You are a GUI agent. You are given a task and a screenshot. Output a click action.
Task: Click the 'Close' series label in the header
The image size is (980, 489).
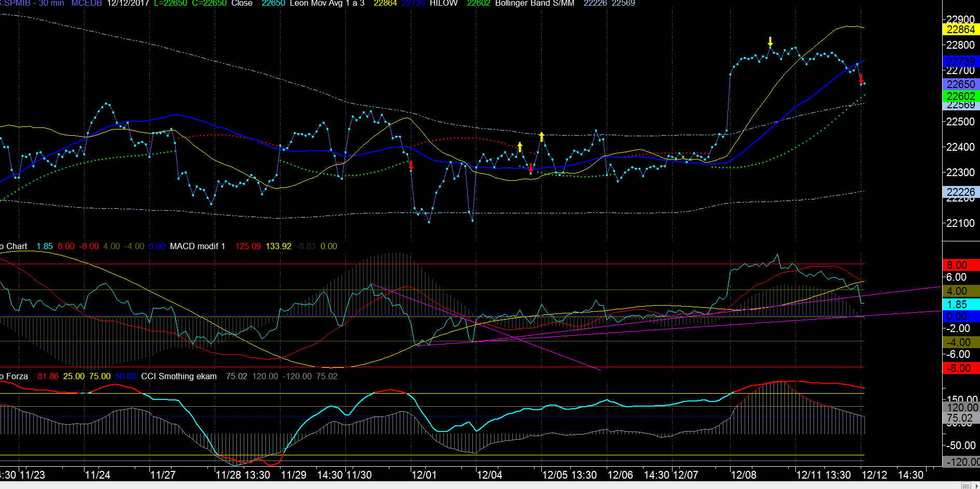point(242,3)
